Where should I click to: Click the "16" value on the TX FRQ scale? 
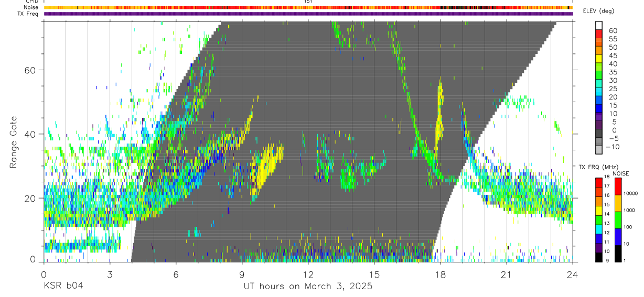point(606,195)
